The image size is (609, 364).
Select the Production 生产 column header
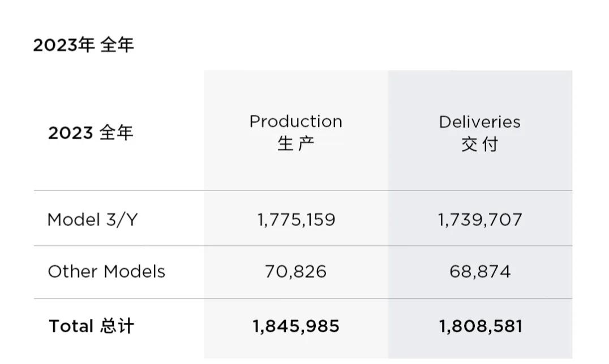296,133
